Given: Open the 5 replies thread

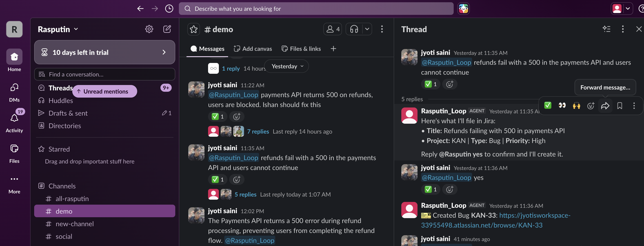Looking at the screenshot, I should pos(246,195).
